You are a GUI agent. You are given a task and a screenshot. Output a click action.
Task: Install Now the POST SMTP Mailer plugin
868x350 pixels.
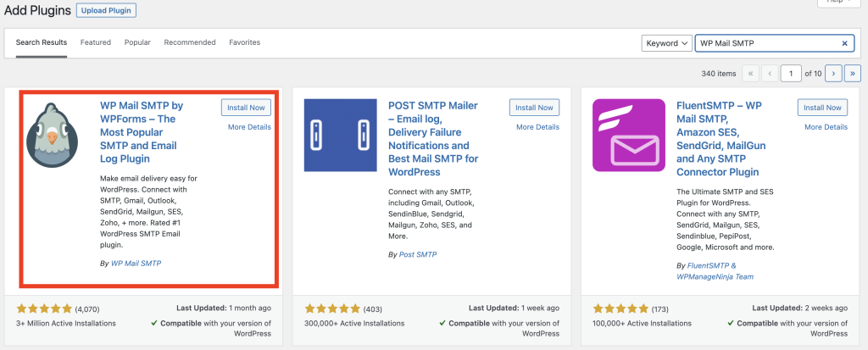click(534, 108)
